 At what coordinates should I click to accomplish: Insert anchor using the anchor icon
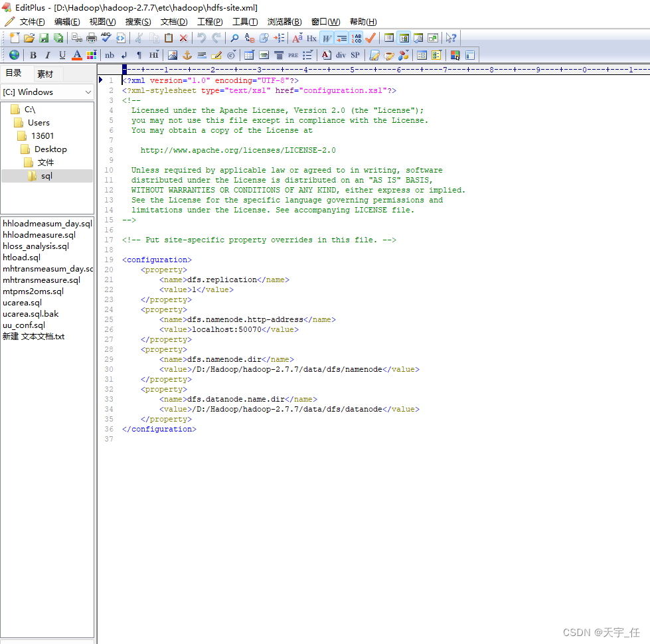coord(187,55)
